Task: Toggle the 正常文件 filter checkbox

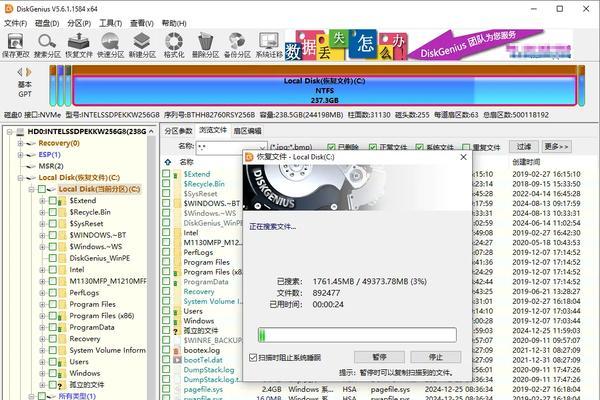Action: point(373,147)
